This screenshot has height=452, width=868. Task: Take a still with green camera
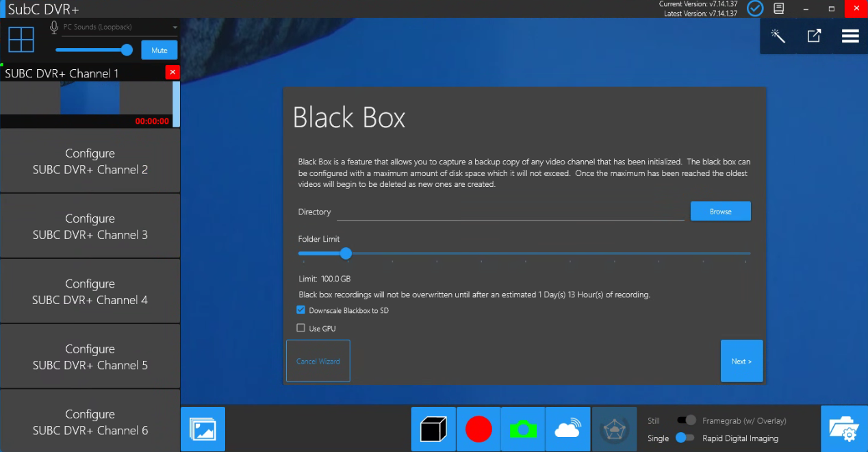[524, 429]
